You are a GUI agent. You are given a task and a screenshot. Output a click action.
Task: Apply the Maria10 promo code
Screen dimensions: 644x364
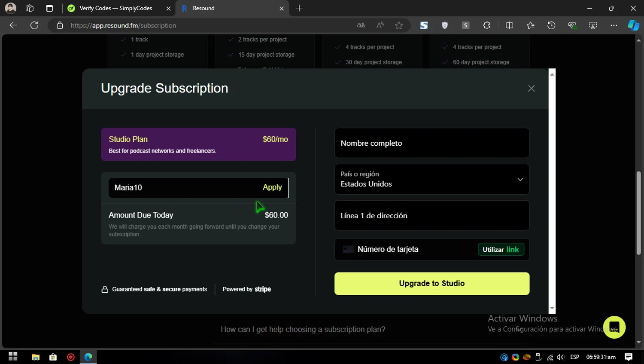point(272,187)
